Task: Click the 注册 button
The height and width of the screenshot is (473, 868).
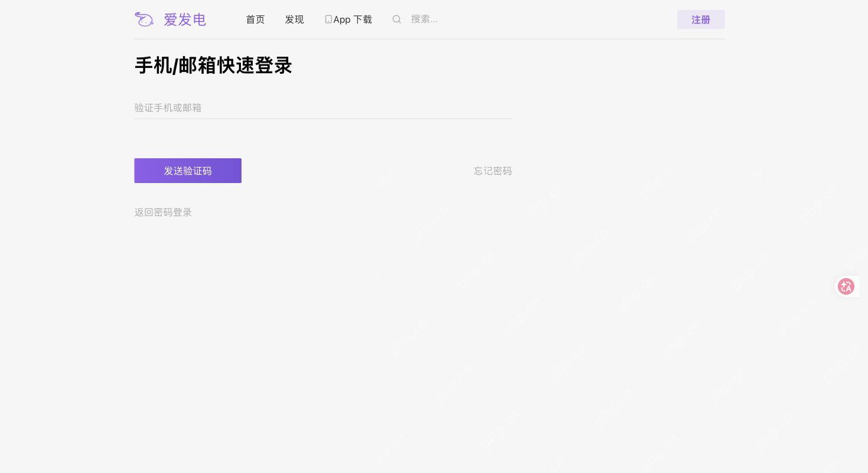Action: pos(701,19)
